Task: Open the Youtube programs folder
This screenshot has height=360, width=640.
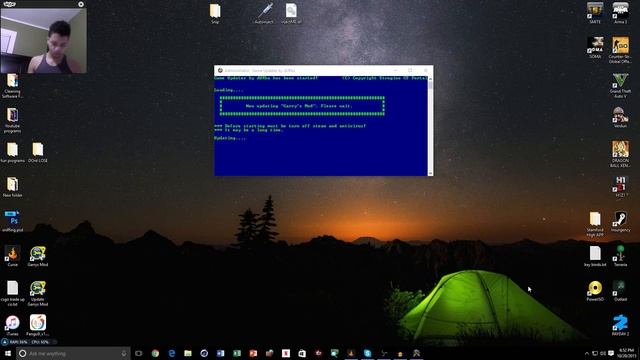Action: [x=12, y=120]
